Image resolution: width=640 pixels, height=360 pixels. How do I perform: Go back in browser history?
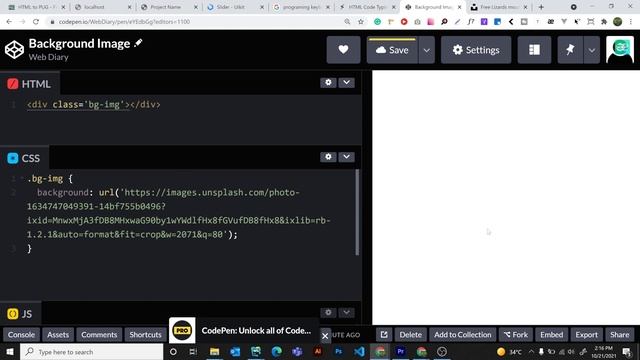pyautogui.click(x=9, y=22)
